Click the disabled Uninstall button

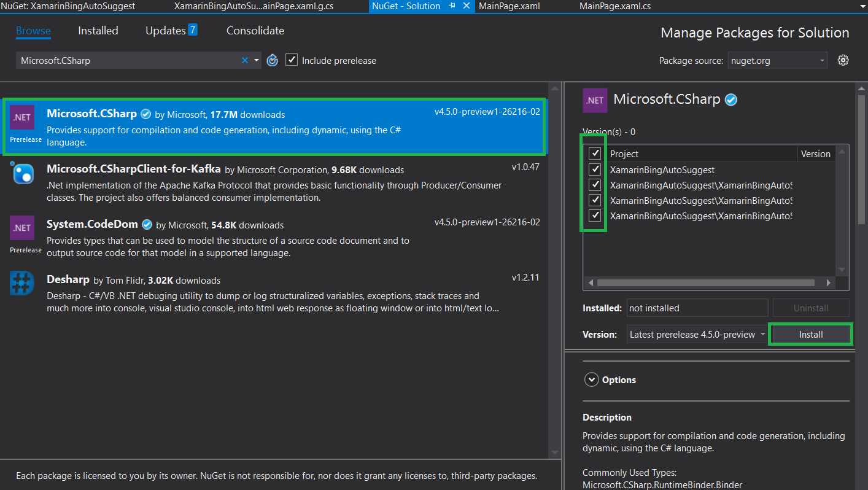click(x=811, y=308)
